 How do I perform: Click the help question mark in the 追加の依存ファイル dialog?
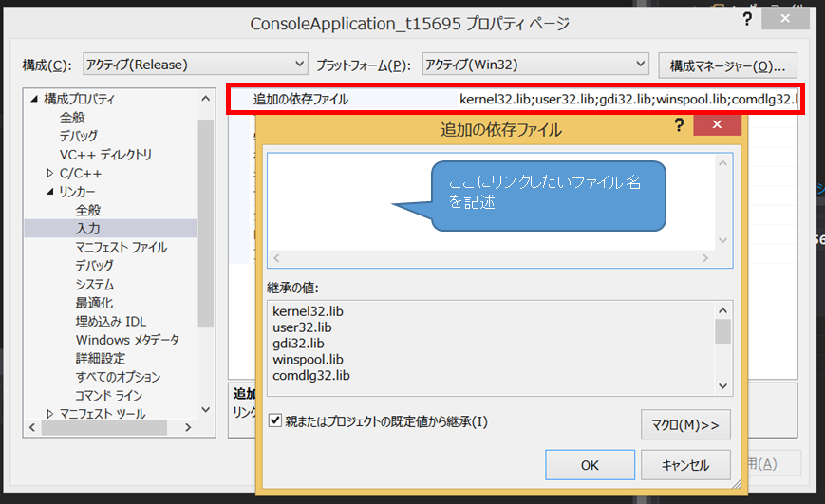click(x=679, y=126)
